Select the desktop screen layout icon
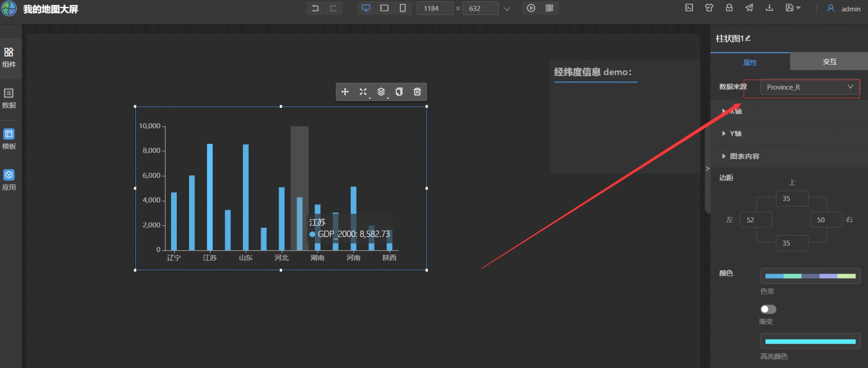This screenshot has height=368, width=868. [x=366, y=8]
